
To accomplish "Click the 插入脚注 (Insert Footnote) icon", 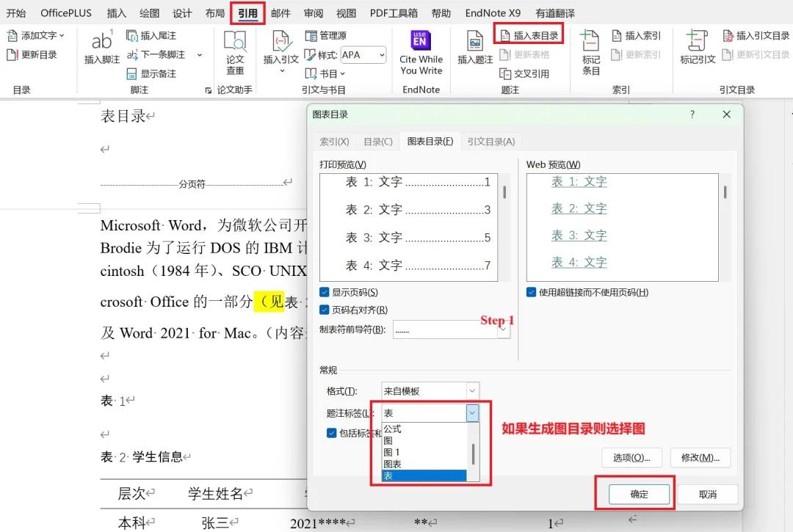I will coord(101,43).
